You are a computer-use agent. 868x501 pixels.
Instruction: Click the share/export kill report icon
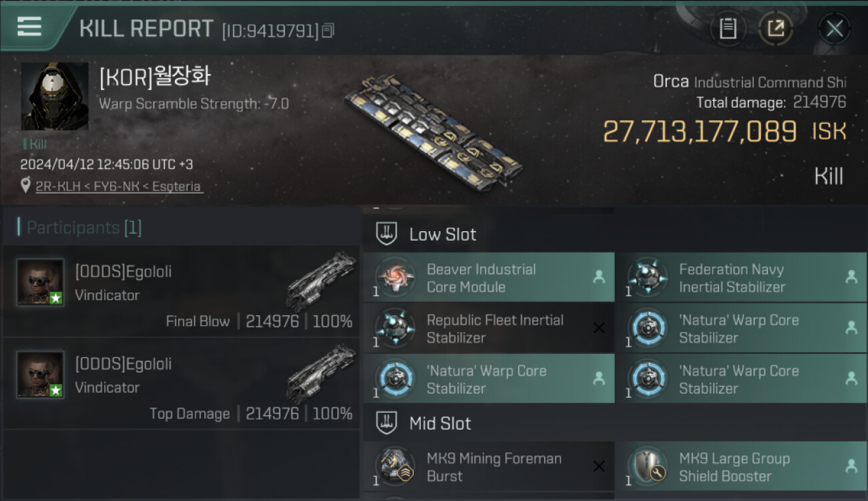pos(775,28)
